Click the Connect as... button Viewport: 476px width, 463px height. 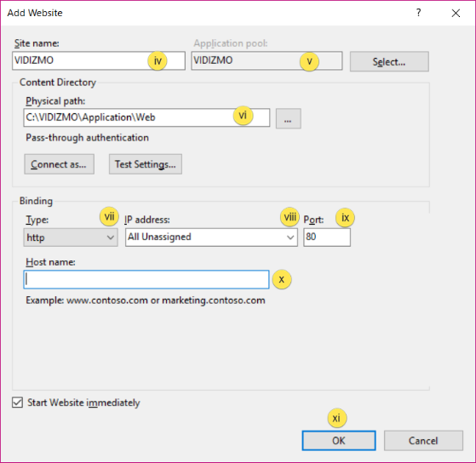click(60, 164)
